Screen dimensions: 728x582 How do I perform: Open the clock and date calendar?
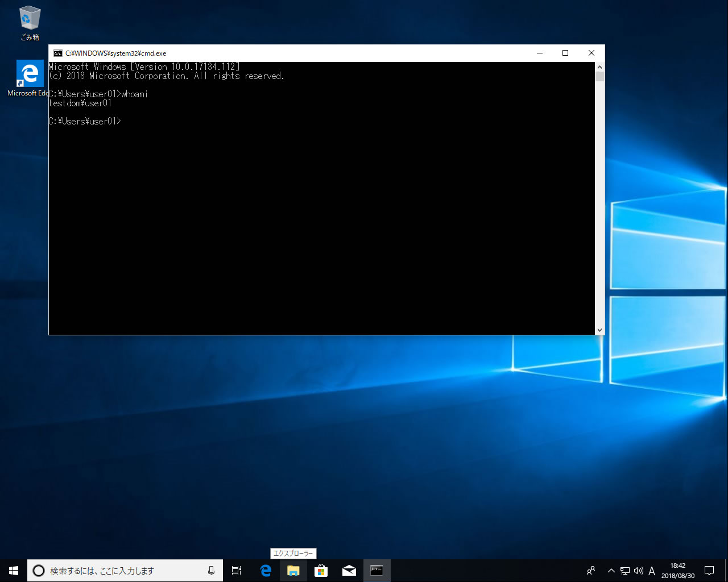[677, 571]
